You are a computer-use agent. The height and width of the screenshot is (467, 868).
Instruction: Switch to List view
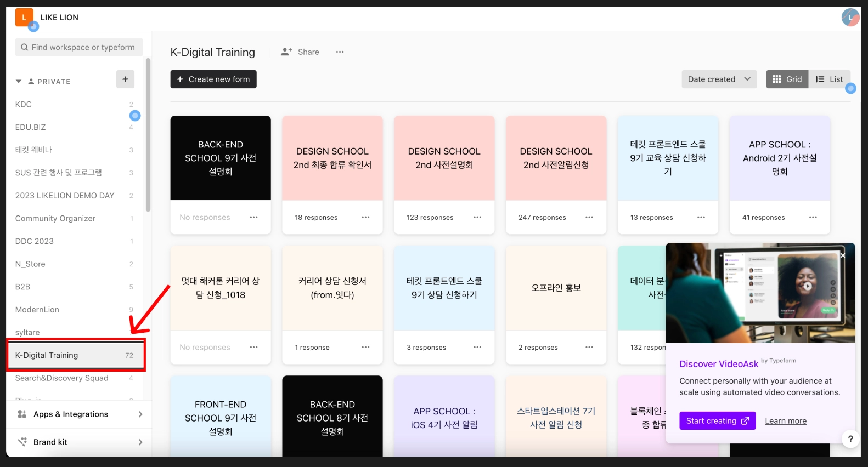coord(830,79)
